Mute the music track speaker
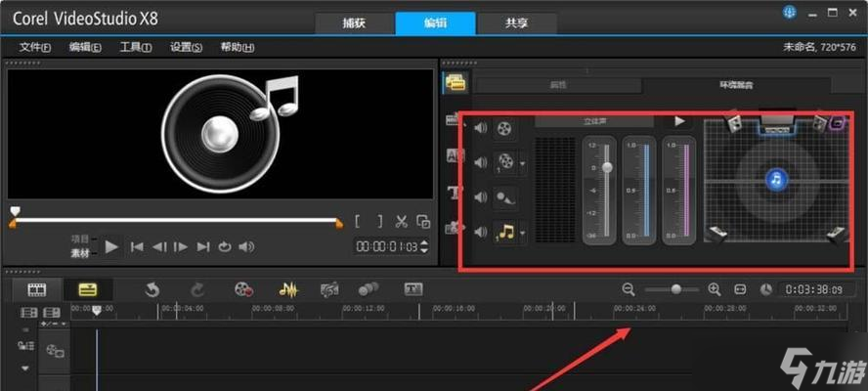This screenshot has width=868, height=391. (480, 232)
